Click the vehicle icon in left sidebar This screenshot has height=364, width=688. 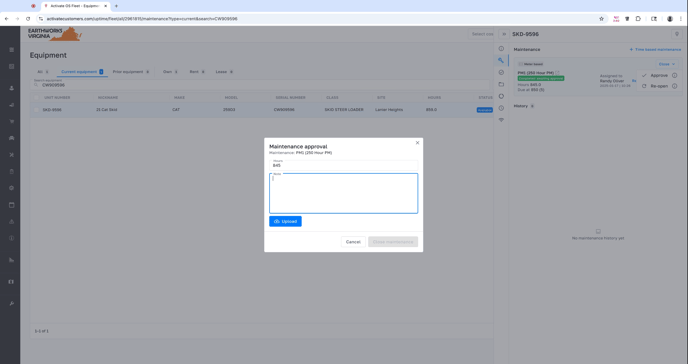[x=11, y=138]
